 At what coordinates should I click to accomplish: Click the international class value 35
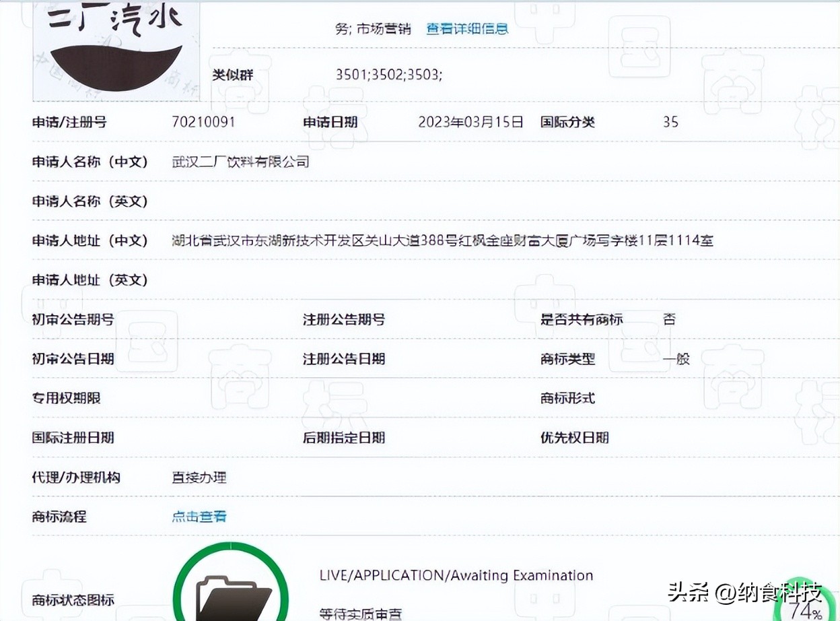670,123
